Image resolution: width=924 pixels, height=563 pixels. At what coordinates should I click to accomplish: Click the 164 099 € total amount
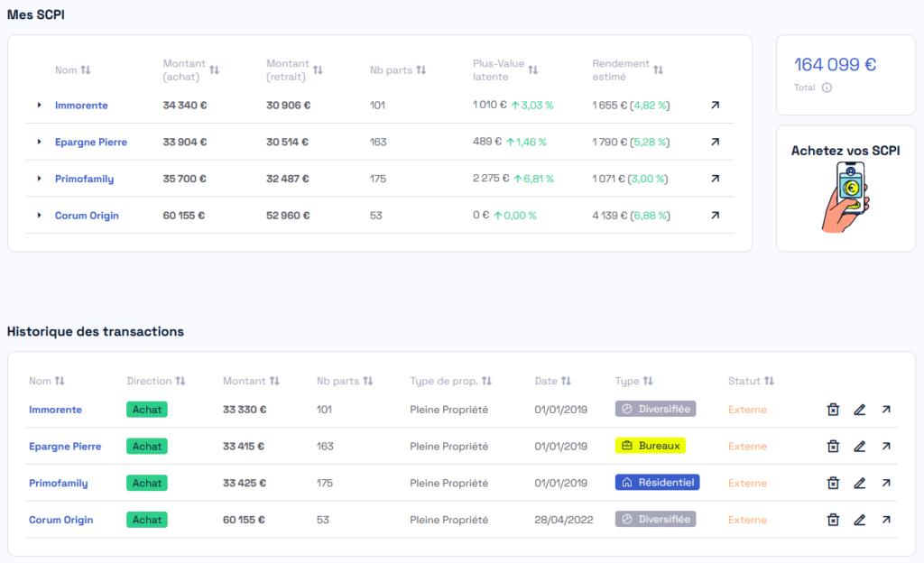[x=835, y=64]
